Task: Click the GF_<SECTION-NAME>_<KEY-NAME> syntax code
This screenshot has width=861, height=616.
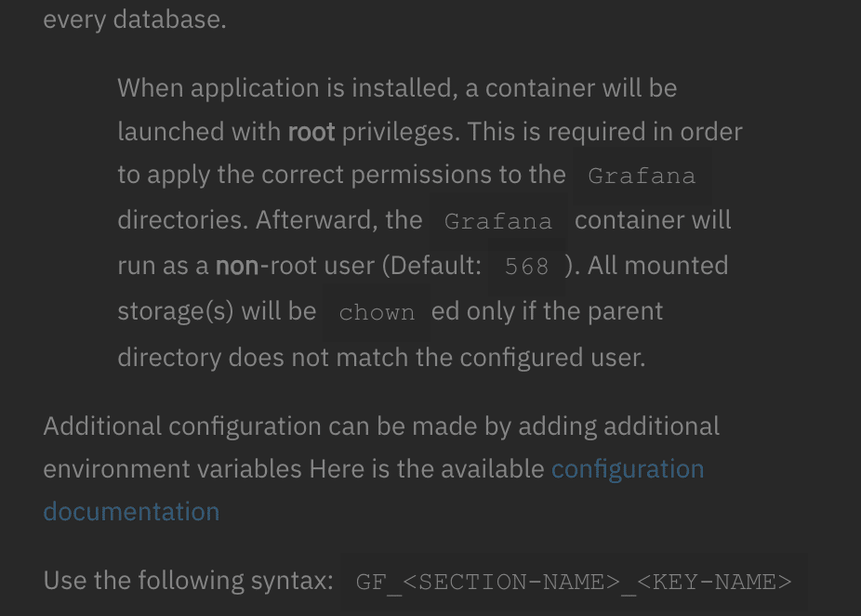Action: click(x=574, y=582)
